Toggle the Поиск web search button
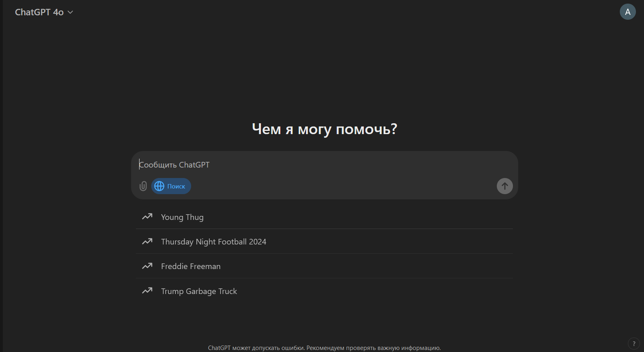644x352 pixels. (171, 186)
